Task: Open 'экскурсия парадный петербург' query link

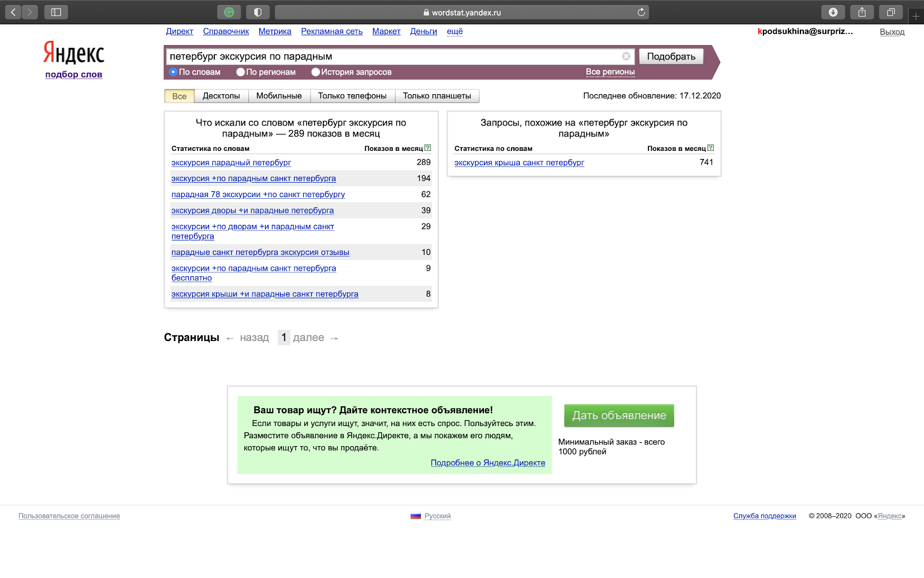Action: (231, 162)
